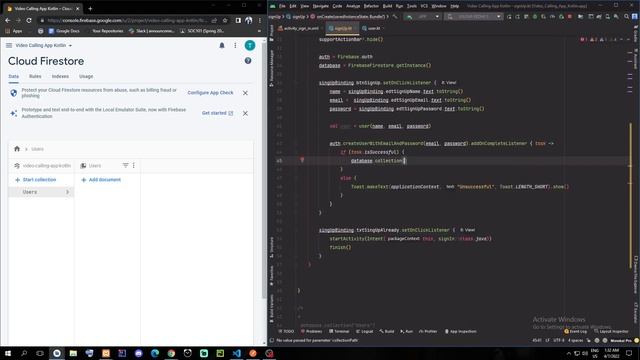Viewport: 640px width, 360px height.
Task: Click Add document button
Action: (101, 180)
